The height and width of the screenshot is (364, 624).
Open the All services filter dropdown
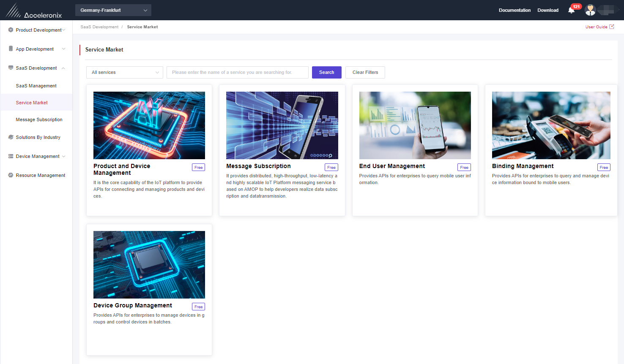pos(125,72)
